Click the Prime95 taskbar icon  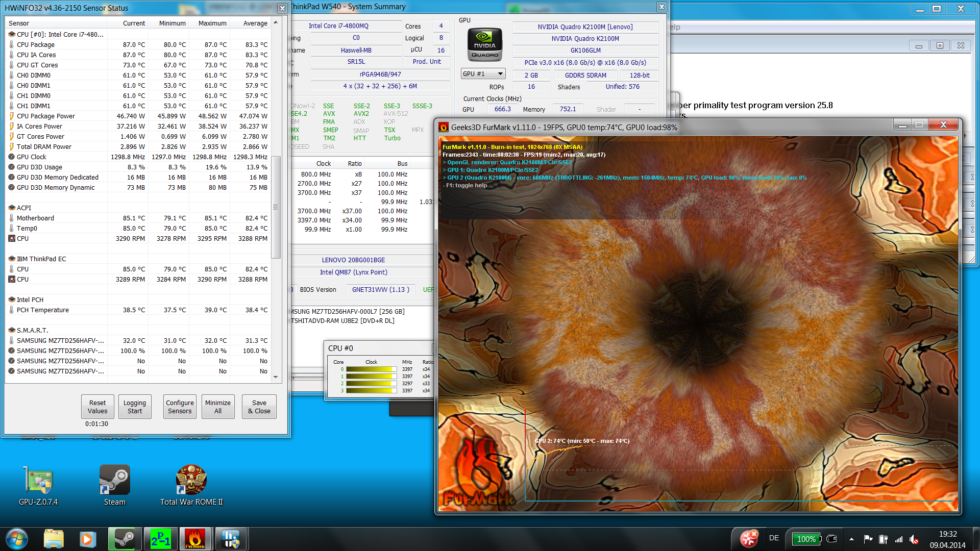[160, 539]
